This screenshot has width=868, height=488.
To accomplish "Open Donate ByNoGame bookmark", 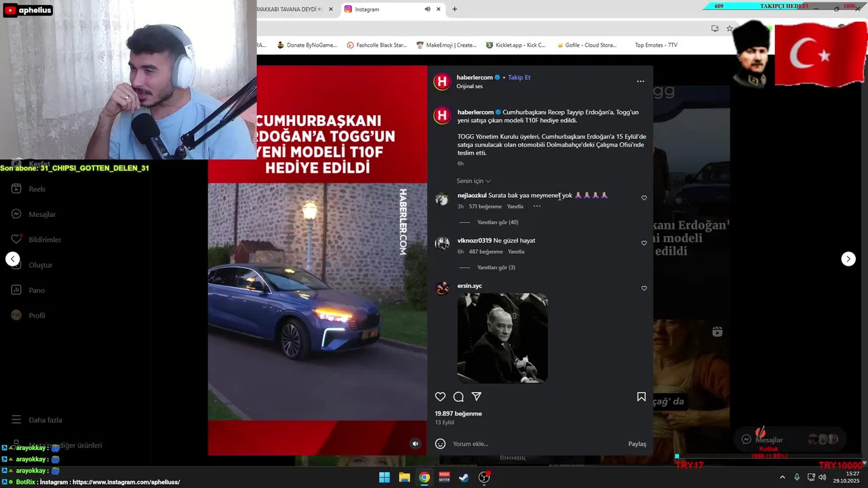I will [x=307, y=45].
